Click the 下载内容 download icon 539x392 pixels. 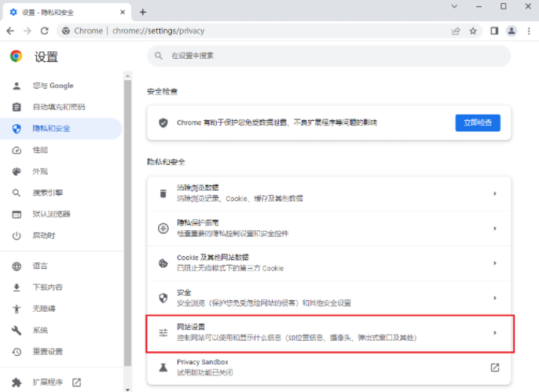point(16,288)
